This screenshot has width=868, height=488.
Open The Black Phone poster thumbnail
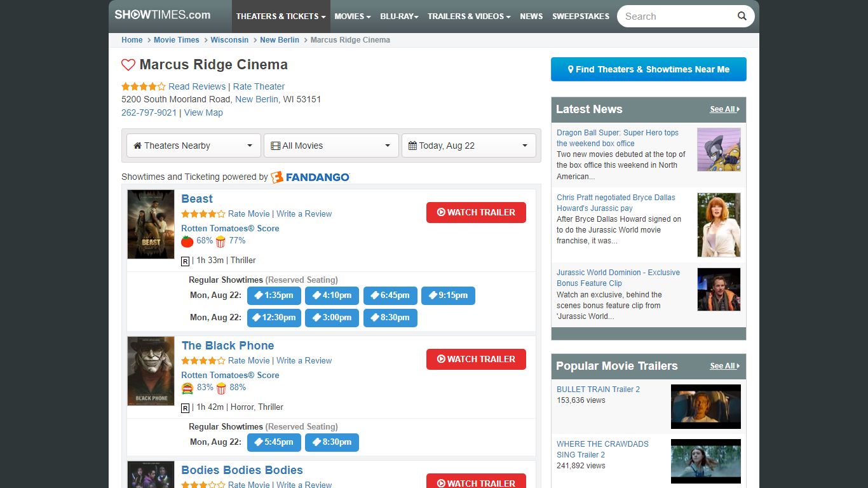pyautogui.click(x=151, y=371)
